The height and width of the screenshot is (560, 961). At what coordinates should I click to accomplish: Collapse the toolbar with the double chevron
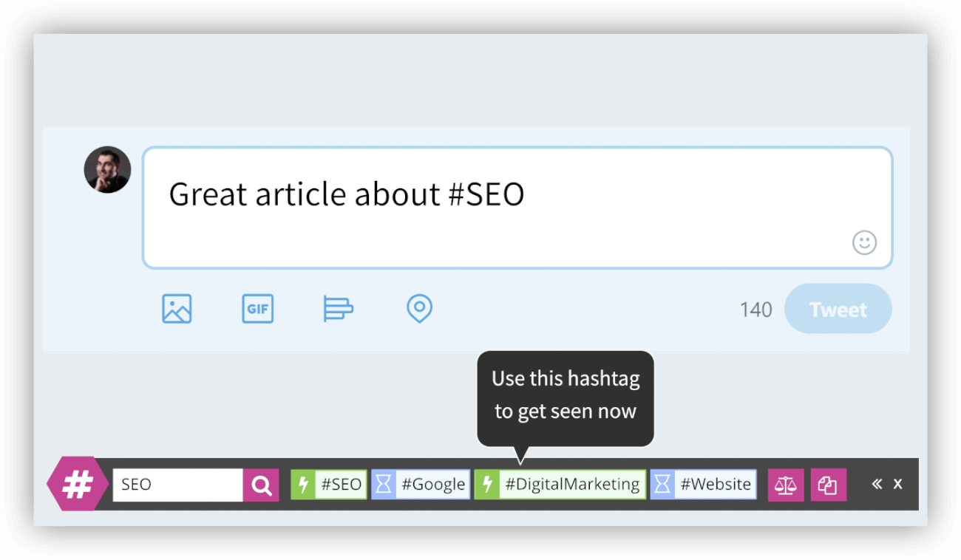pos(877,484)
